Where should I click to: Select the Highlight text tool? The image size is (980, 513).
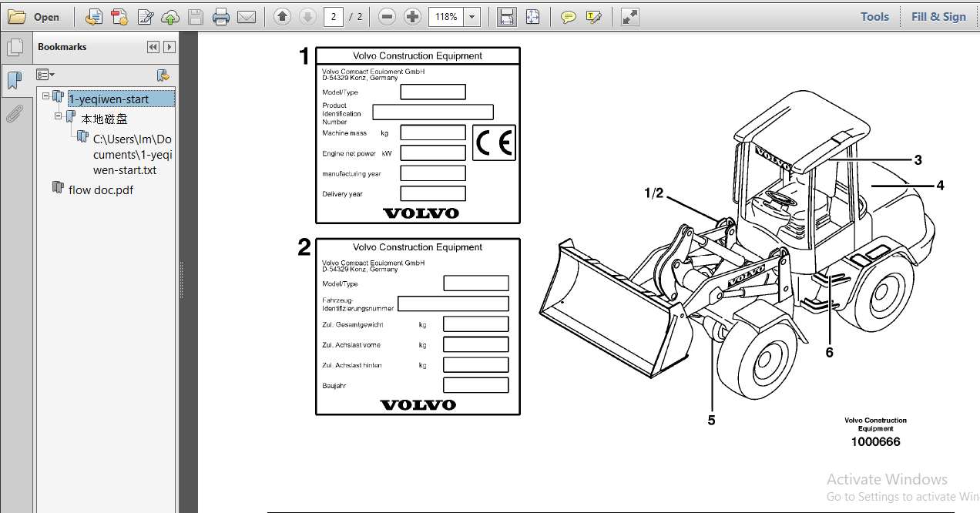593,17
